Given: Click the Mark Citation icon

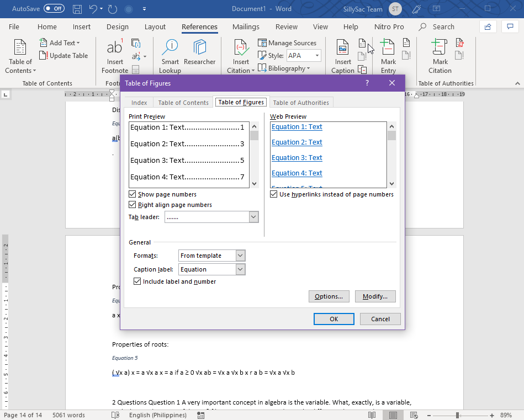Looking at the screenshot, I should [440, 49].
